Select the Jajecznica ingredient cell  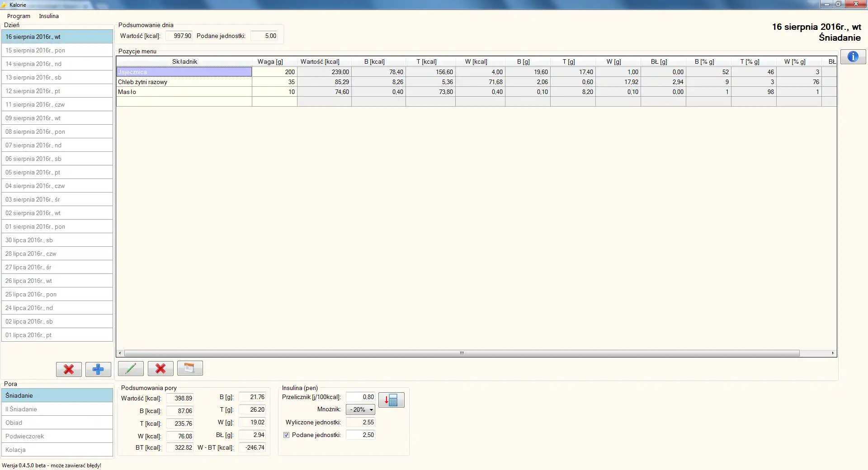click(x=184, y=72)
